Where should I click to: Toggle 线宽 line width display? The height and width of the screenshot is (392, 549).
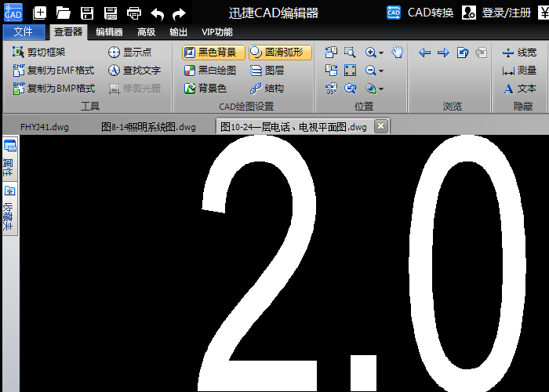click(x=519, y=53)
